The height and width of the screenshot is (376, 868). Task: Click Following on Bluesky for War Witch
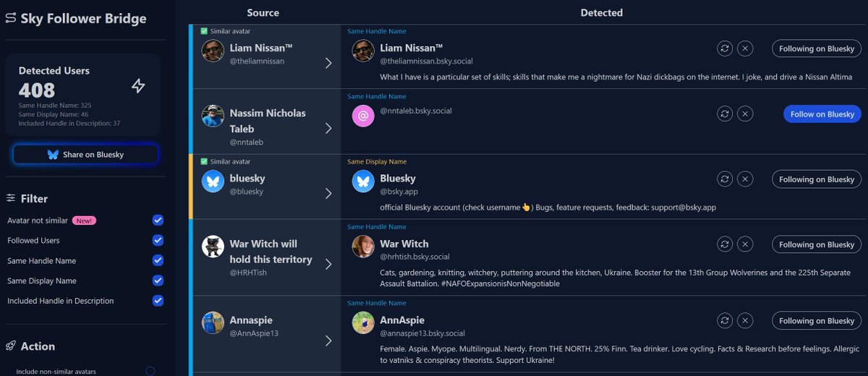[817, 244]
